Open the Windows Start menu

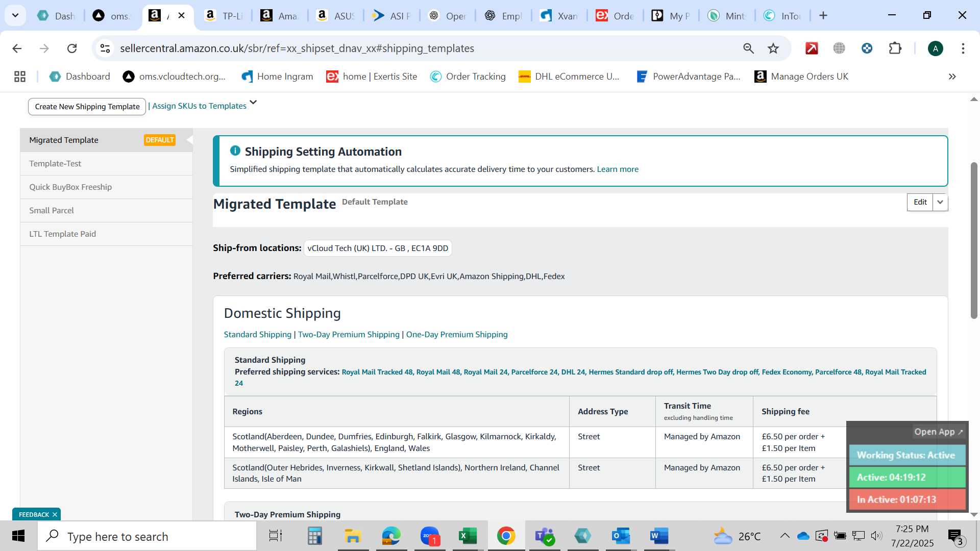point(18,536)
